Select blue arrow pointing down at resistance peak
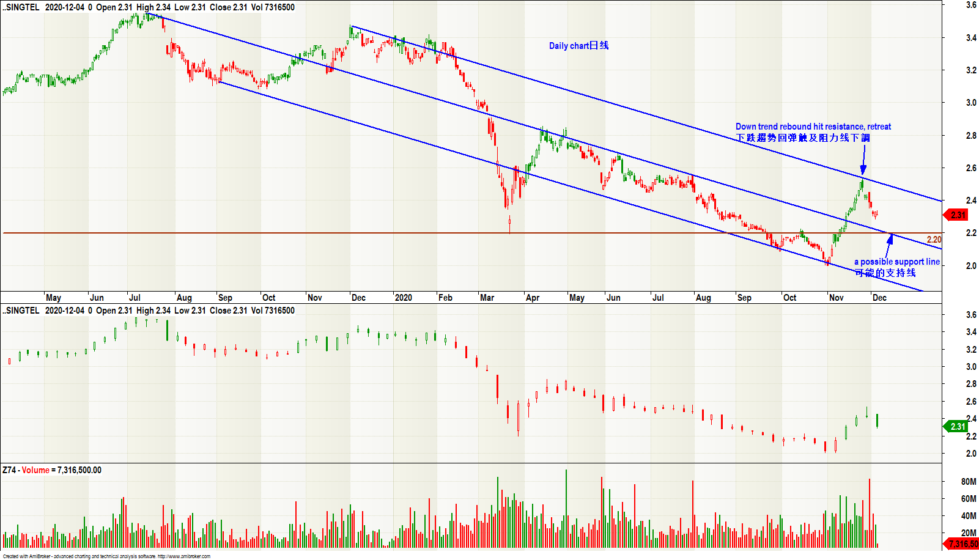The width and height of the screenshot is (979, 560). click(863, 161)
